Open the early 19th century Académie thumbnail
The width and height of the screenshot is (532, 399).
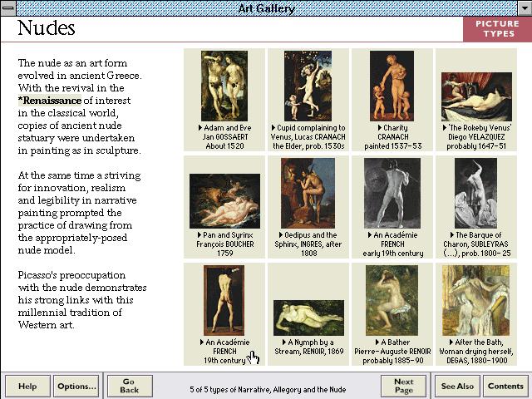392,193
